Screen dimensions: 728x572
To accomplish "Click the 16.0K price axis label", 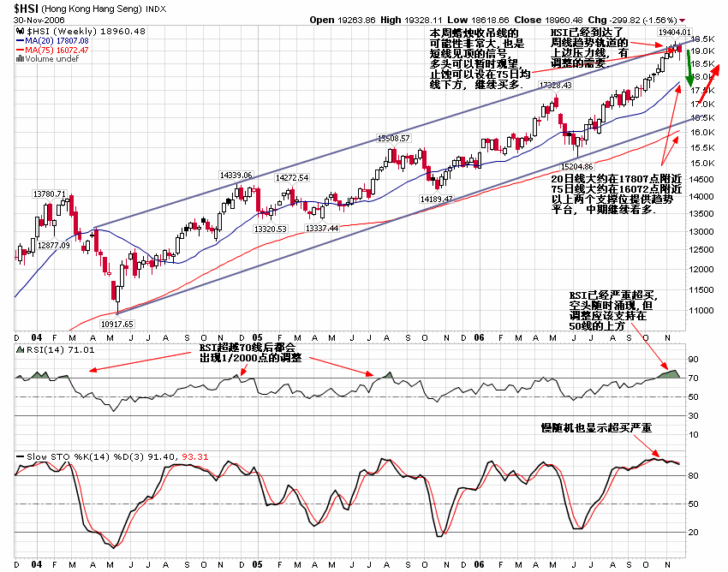I will (702, 133).
